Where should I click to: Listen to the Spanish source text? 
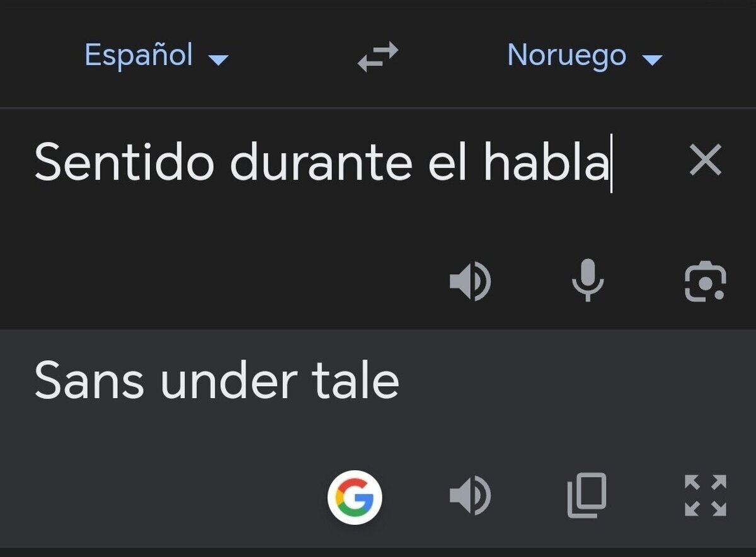(x=470, y=280)
